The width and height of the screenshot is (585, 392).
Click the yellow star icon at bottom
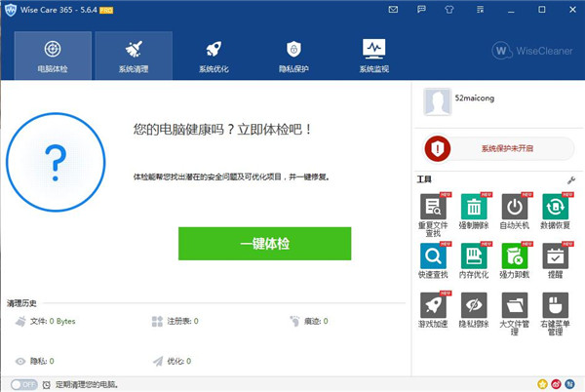click(x=542, y=384)
